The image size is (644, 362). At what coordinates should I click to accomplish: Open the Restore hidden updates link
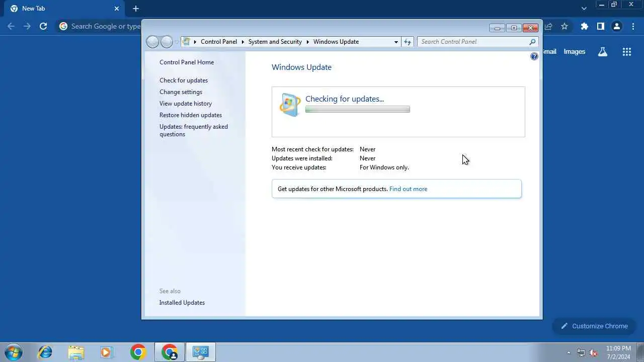tap(191, 115)
